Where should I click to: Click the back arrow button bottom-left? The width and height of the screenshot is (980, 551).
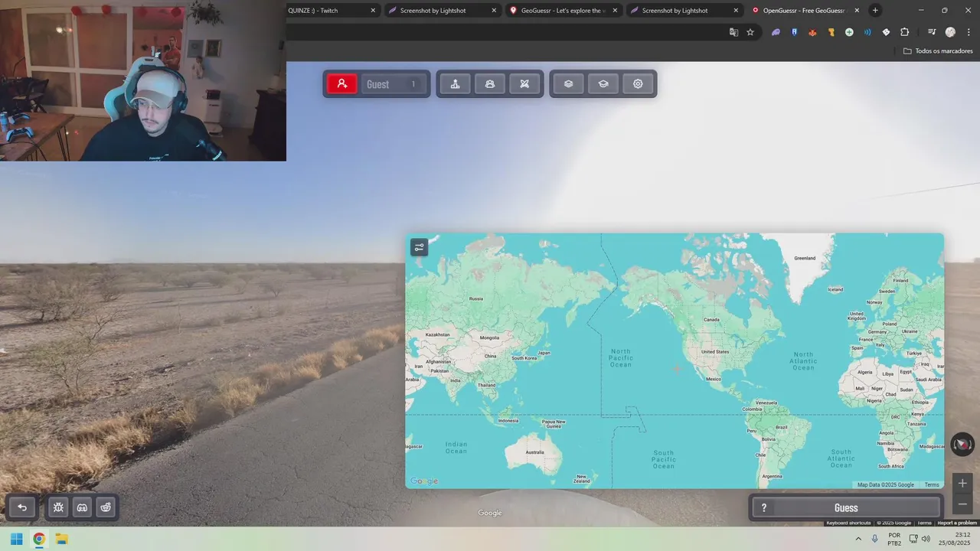(22, 507)
